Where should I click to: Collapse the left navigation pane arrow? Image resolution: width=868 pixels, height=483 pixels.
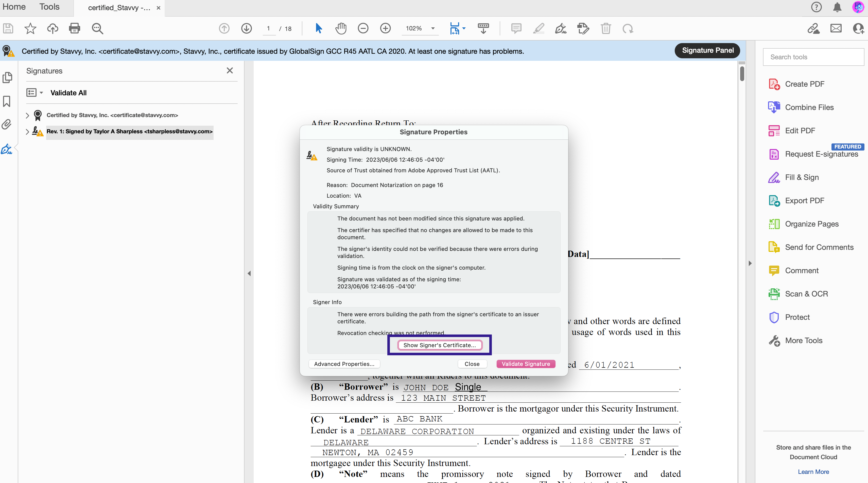(x=249, y=273)
